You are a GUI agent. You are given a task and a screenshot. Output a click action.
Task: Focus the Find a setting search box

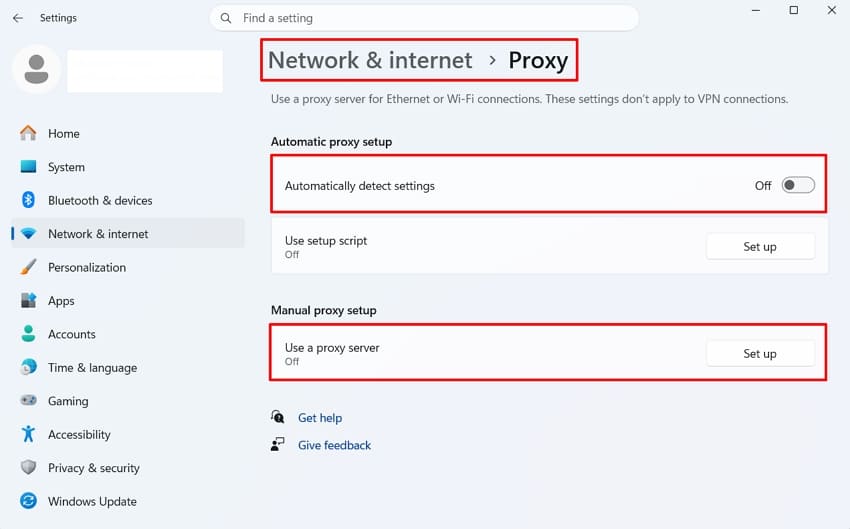tap(424, 18)
